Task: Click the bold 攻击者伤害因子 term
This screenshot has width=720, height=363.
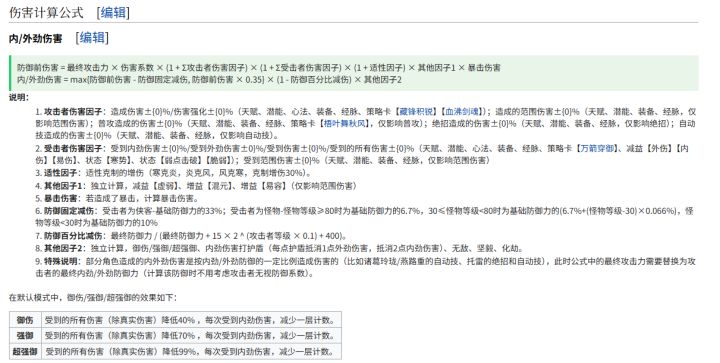Action: [73, 112]
